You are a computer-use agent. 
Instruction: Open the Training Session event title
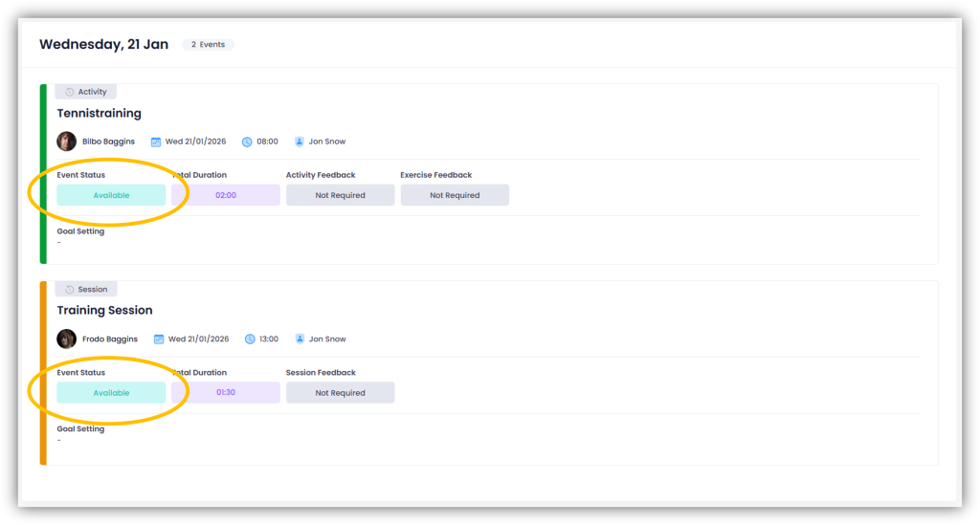[104, 311]
